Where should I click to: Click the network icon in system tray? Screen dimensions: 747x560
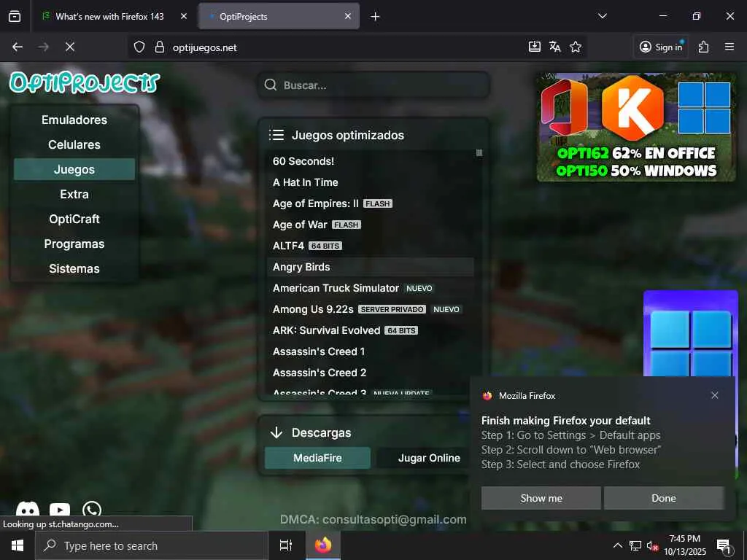pos(635,545)
